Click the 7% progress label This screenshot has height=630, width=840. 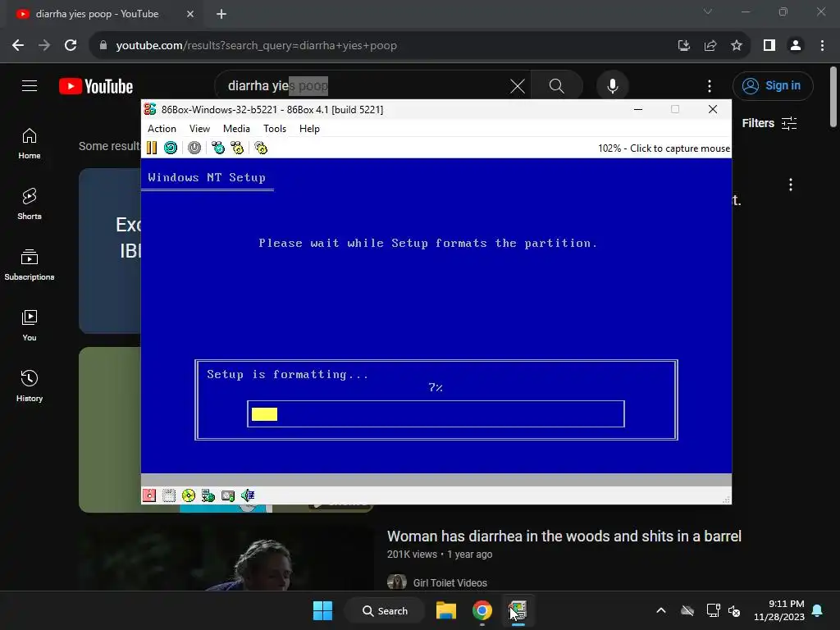pos(435,387)
